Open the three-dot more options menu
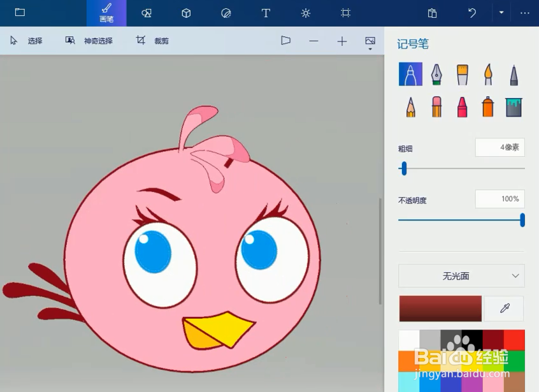Image resolution: width=539 pixels, height=392 pixels. [x=524, y=13]
